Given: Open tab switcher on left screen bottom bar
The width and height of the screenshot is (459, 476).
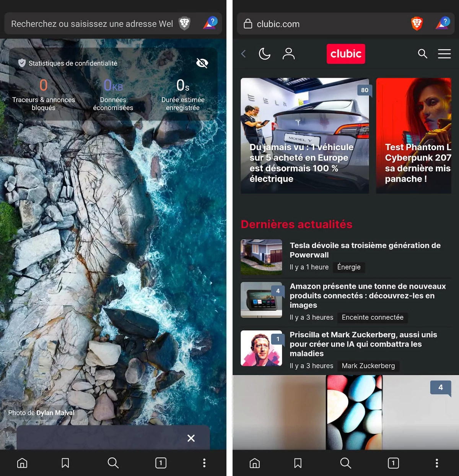Looking at the screenshot, I should tap(161, 463).
